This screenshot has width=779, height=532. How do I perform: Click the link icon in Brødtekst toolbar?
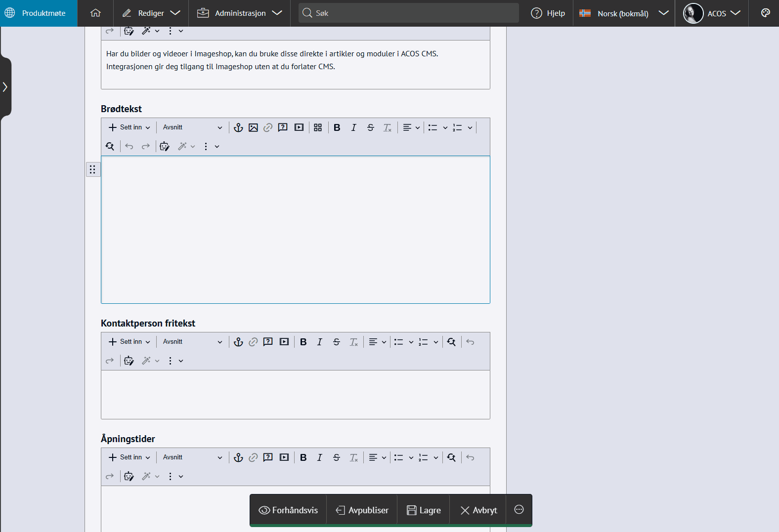coord(268,127)
